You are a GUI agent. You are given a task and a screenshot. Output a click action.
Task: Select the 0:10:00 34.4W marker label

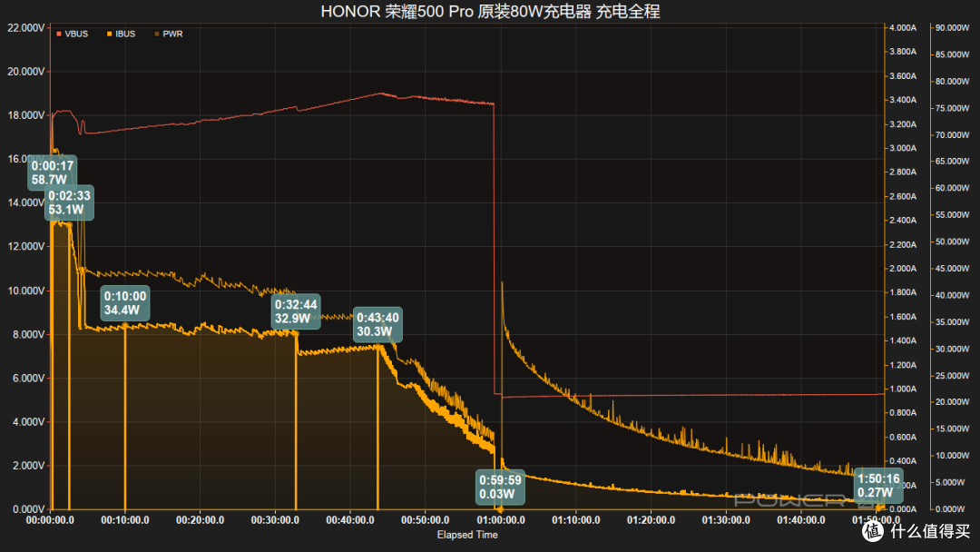[125, 303]
